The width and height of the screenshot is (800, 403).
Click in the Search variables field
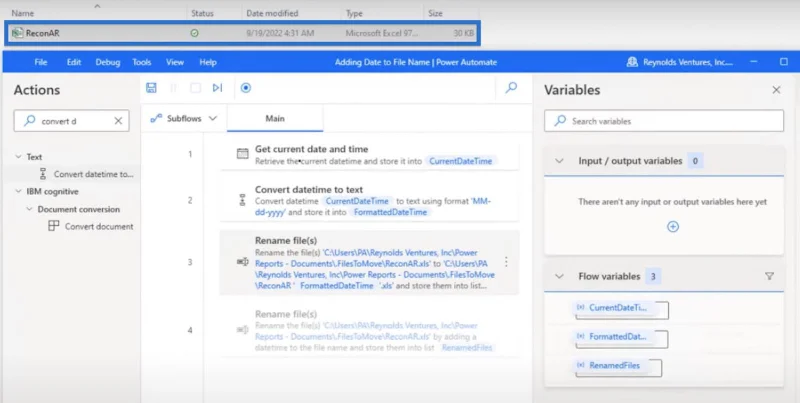tap(664, 121)
